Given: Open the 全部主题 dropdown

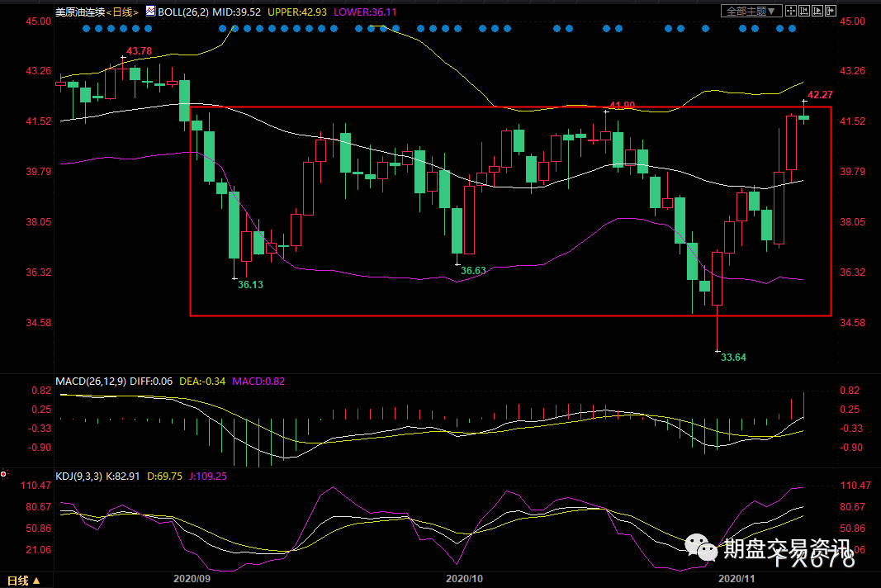Looking at the screenshot, I should coord(751,11).
